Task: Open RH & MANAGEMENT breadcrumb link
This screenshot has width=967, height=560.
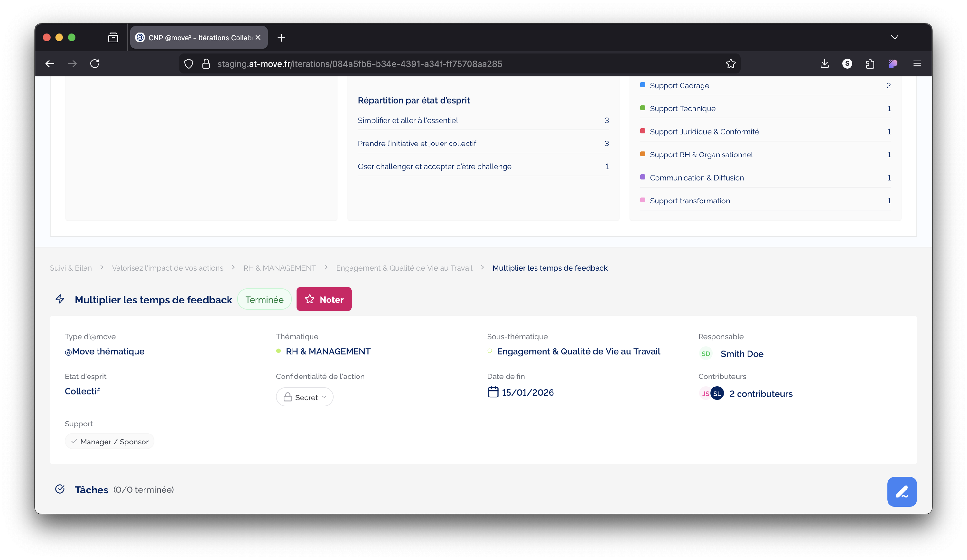Action: pos(279,268)
